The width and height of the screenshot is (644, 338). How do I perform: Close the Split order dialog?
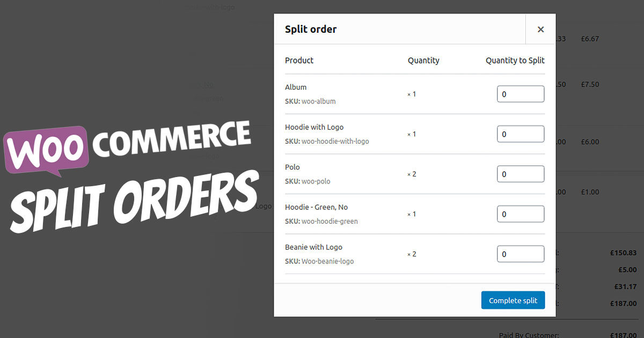point(540,29)
